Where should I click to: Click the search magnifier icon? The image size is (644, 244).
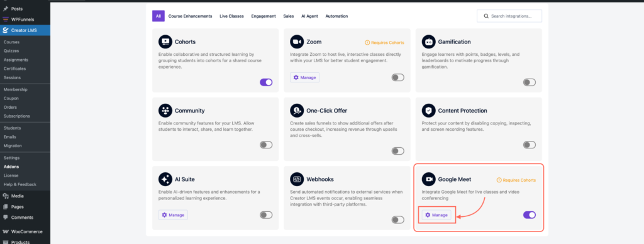(x=486, y=16)
